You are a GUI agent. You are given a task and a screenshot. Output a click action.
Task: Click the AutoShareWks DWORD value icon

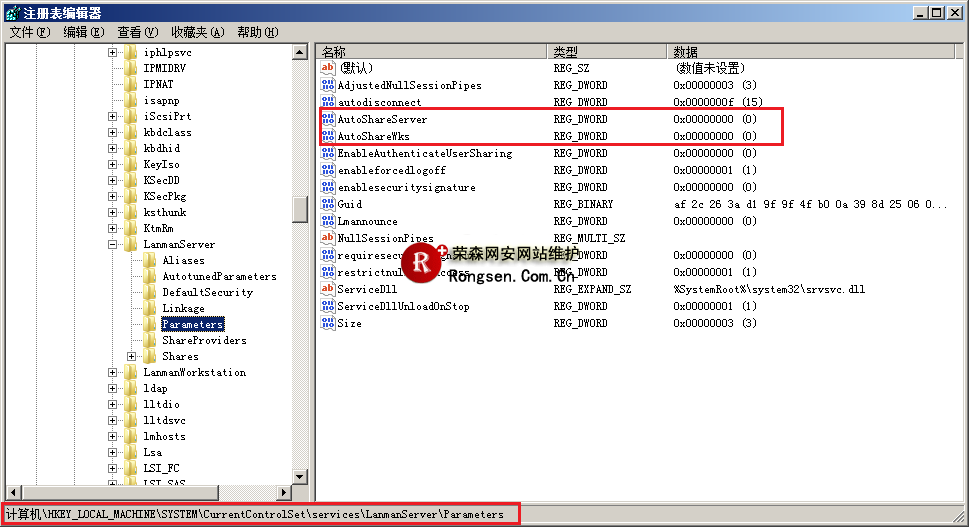(x=327, y=136)
